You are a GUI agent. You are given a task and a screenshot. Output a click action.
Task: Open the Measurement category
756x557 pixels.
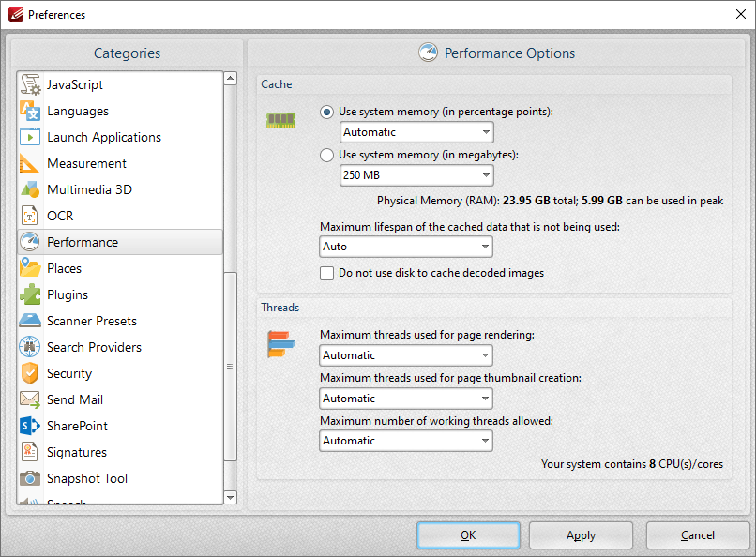coord(120,163)
